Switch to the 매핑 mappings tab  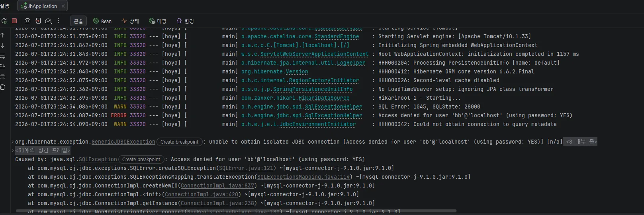pos(158,21)
